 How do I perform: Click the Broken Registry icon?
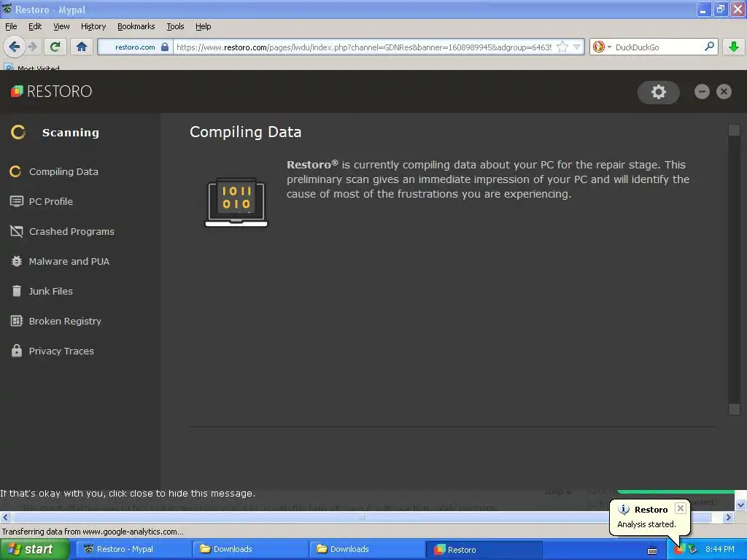click(16, 321)
